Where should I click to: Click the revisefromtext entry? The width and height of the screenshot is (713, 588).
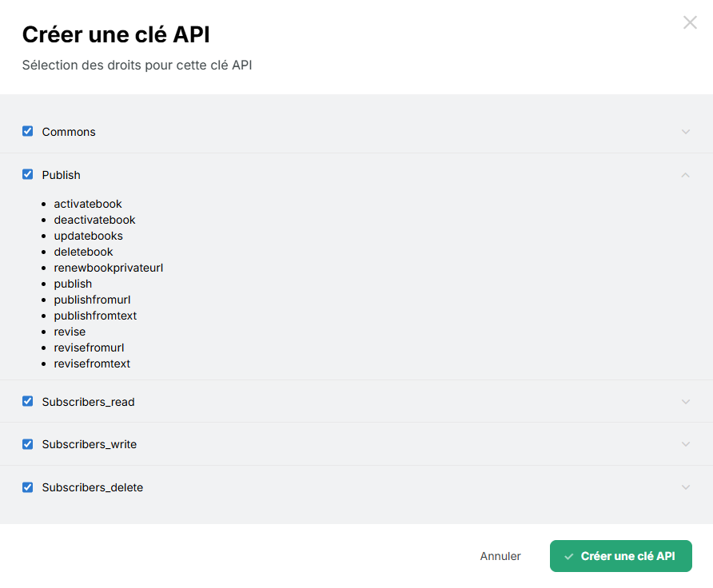click(x=92, y=364)
